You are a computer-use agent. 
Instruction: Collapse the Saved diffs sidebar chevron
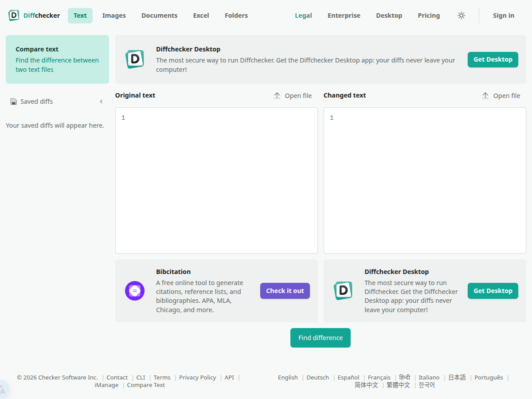pyautogui.click(x=101, y=102)
